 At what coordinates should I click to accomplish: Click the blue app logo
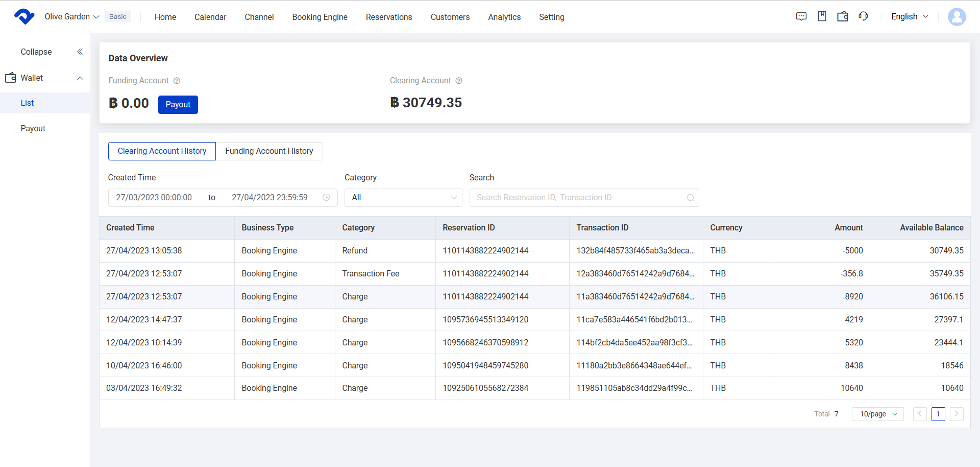(x=24, y=16)
